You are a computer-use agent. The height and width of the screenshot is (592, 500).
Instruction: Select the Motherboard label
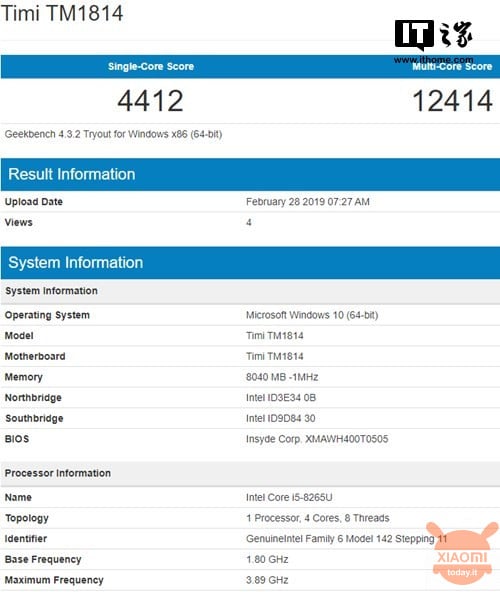35,356
